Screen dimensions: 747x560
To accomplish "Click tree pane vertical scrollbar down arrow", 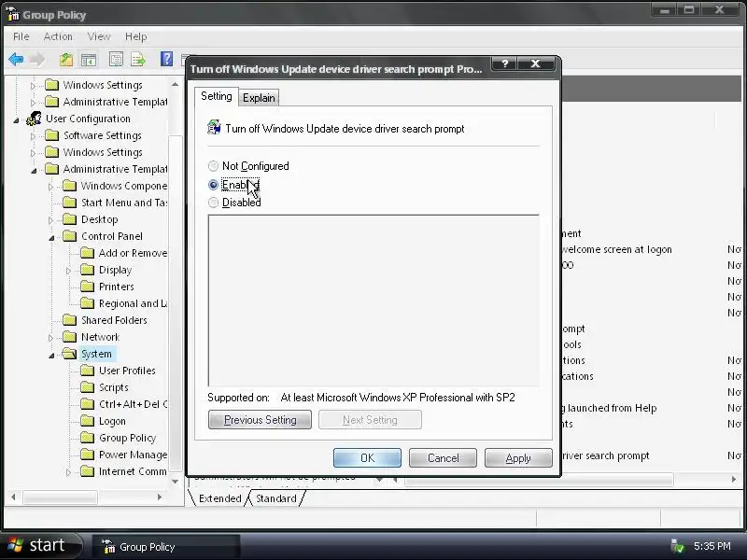I will (175, 482).
